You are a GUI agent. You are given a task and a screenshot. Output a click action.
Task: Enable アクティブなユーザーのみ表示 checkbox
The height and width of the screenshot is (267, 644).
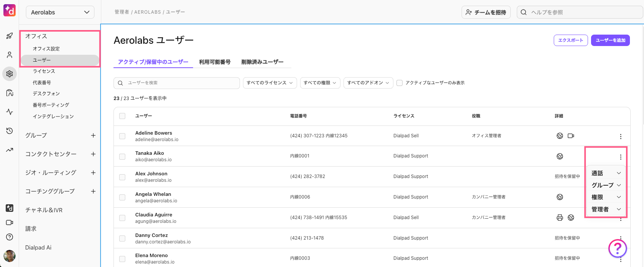coord(400,83)
